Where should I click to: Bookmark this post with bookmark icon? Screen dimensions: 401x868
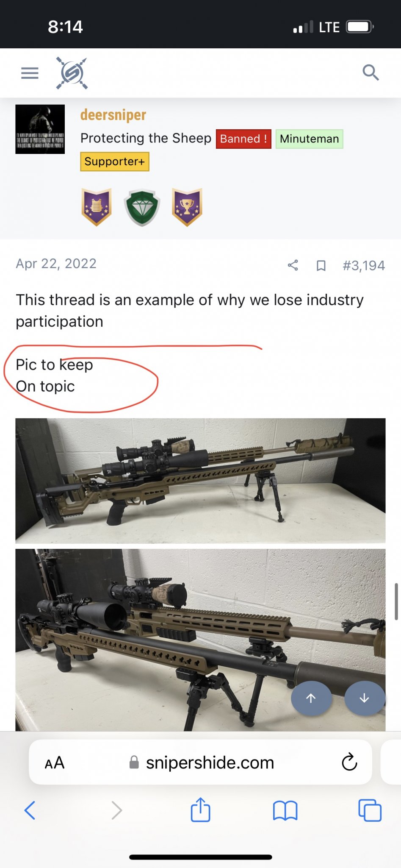pos(321,265)
